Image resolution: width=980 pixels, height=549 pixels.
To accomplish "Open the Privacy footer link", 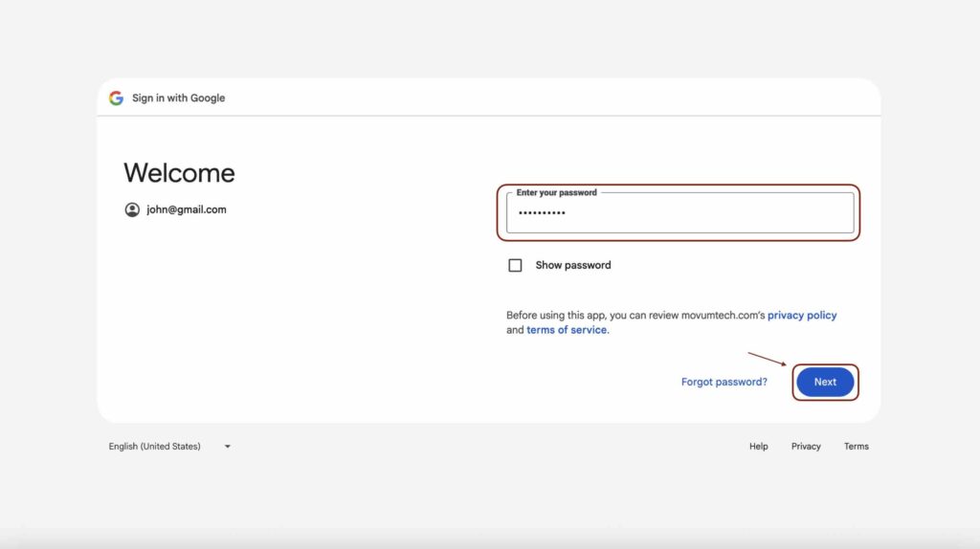I will click(806, 447).
